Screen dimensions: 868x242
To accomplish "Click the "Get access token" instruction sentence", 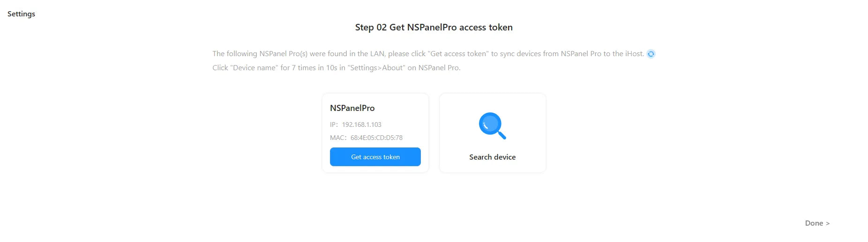I will [x=428, y=54].
